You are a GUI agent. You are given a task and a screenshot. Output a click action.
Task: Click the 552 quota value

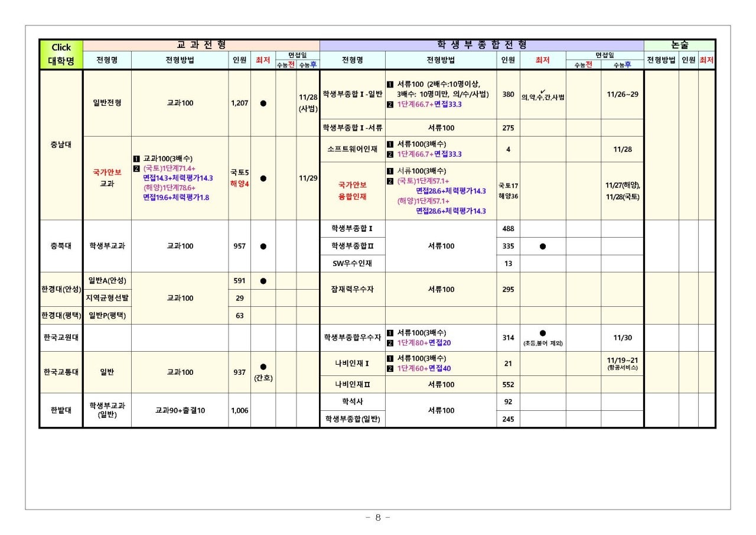pyautogui.click(x=508, y=384)
